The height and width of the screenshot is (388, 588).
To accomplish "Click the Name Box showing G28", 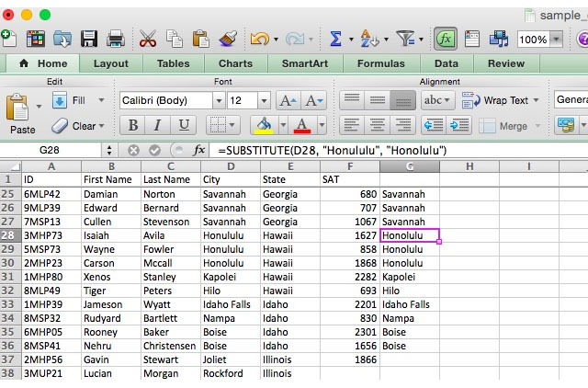I will 50,151.
